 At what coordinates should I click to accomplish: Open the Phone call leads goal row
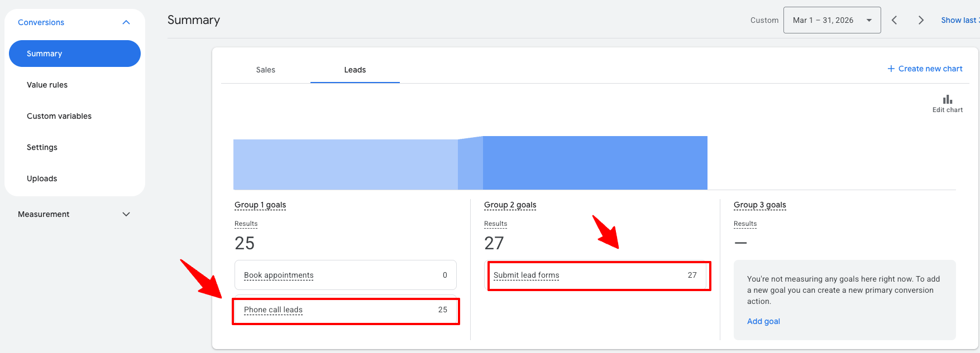click(346, 310)
